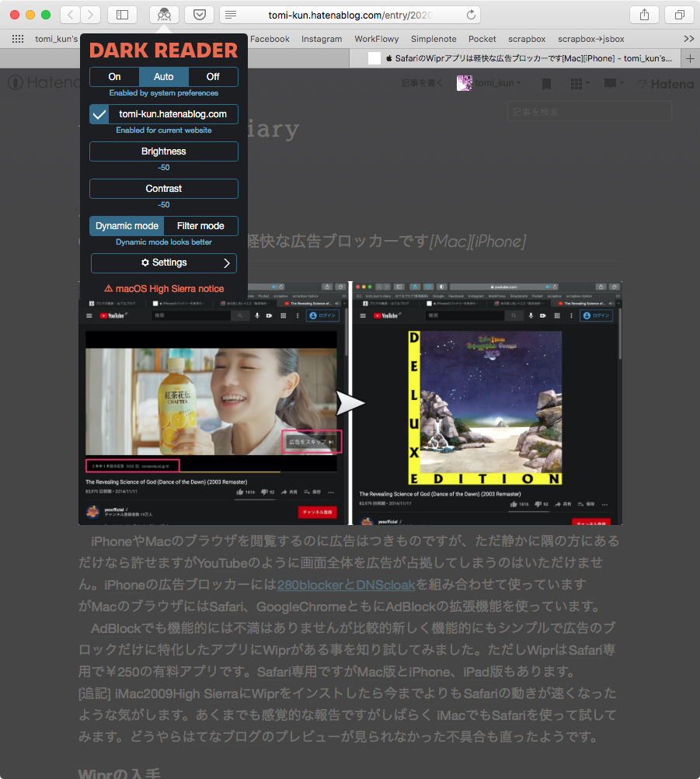Go forward with Safari's forward arrow
Viewport: 700px width, 779px height.
(90, 15)
